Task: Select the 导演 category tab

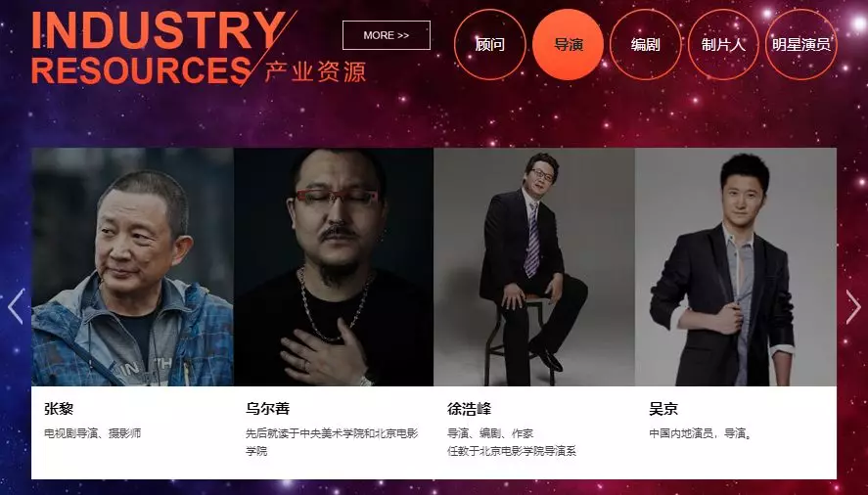Action: point(568,44)
